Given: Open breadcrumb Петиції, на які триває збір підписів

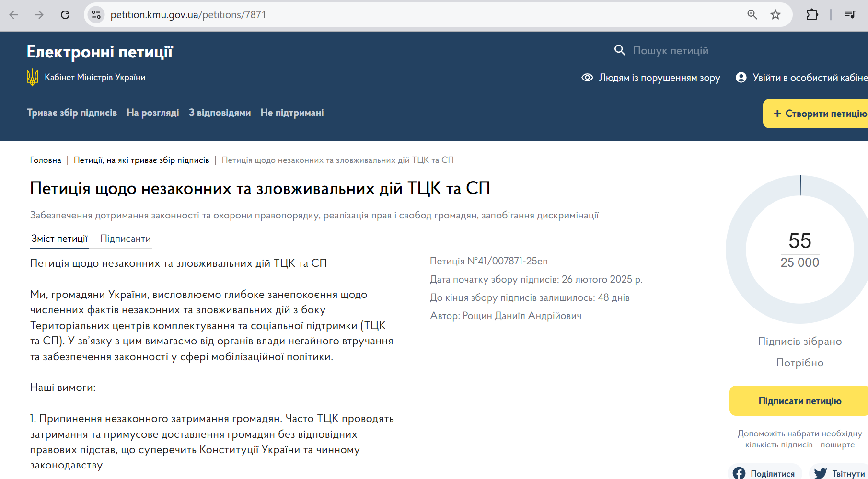Looking at the screenshot, I should (141, 160).
